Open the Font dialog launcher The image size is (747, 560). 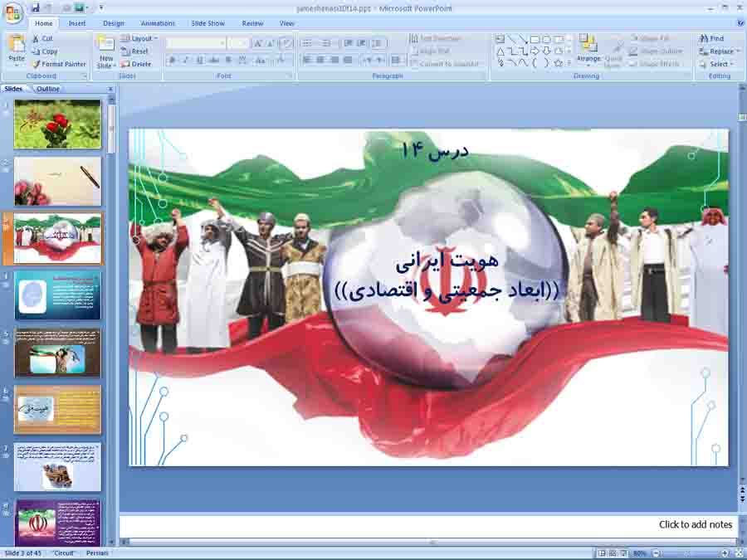pos(290,76)
